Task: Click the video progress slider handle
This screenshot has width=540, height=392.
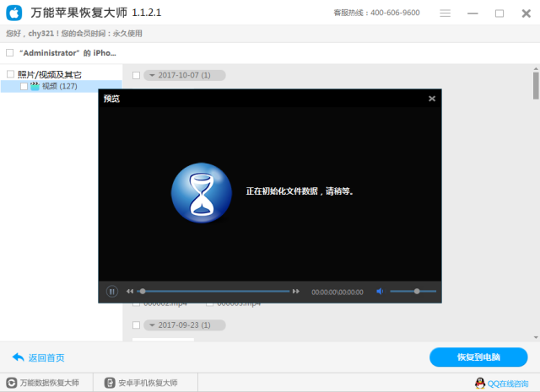Action: pos(143,291)
